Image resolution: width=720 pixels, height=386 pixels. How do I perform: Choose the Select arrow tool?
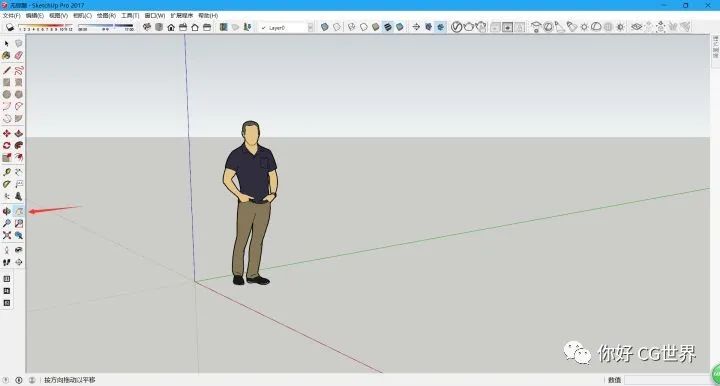(6, 44)
